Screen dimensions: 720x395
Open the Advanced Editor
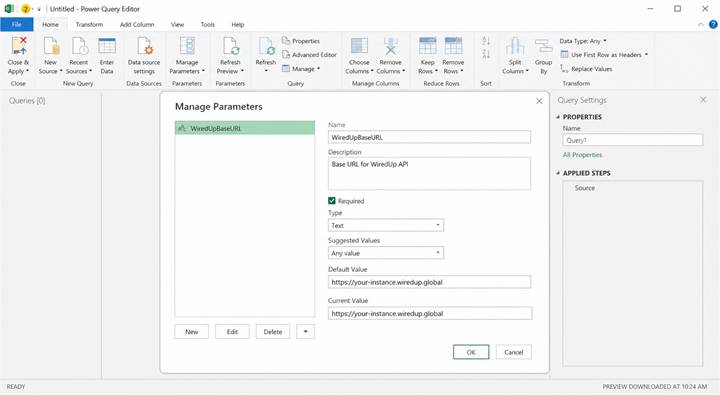click(309, 55)
